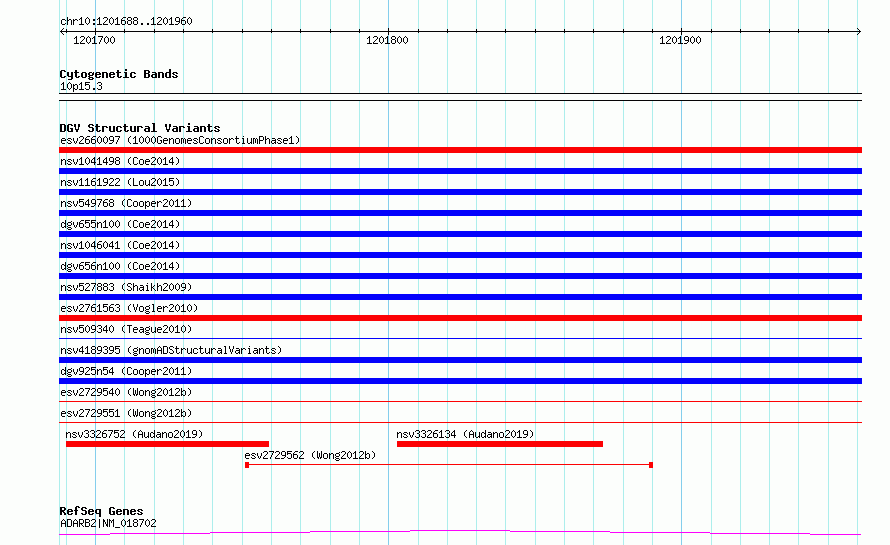Select the 10p15.3 band label
The image size is (890, 545).
81,86
